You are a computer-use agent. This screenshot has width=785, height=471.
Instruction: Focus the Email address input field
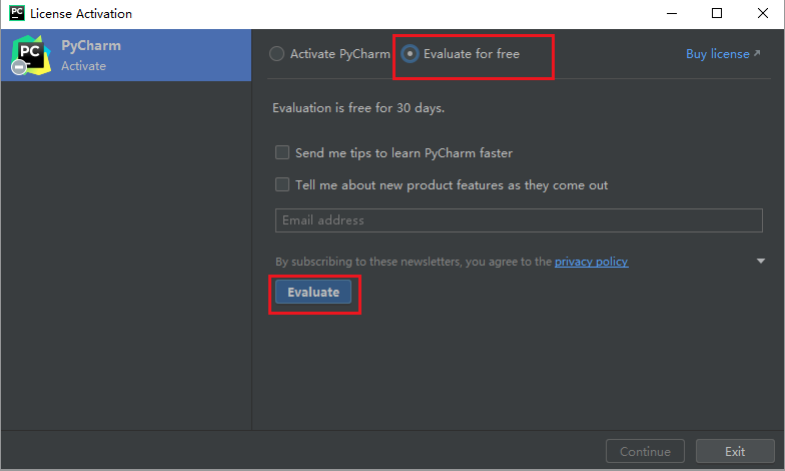518,220
